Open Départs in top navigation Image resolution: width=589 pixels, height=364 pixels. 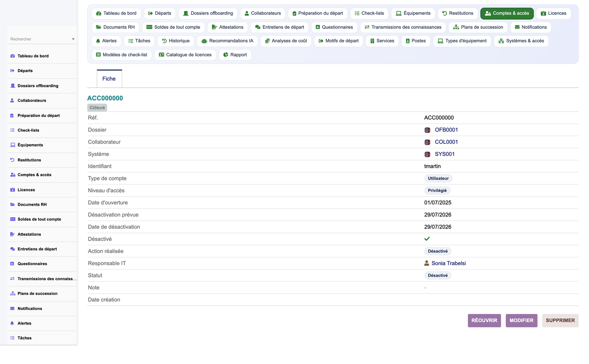coord(159,13)
